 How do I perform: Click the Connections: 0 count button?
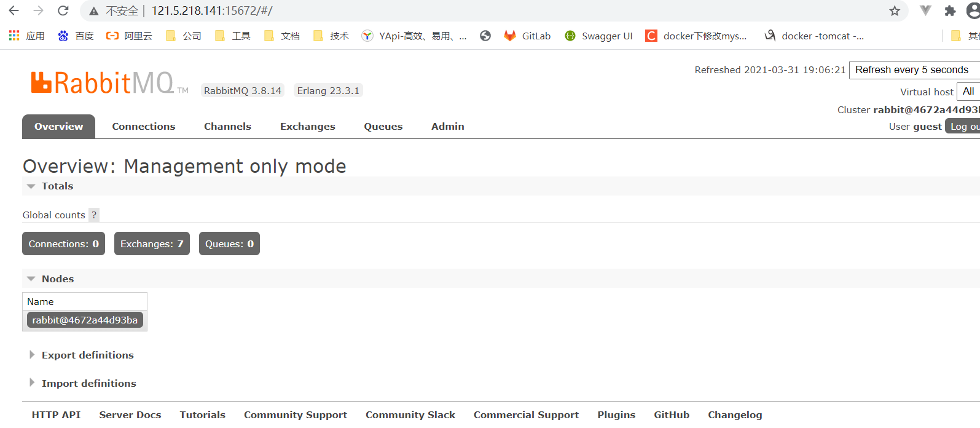(63, 244)
